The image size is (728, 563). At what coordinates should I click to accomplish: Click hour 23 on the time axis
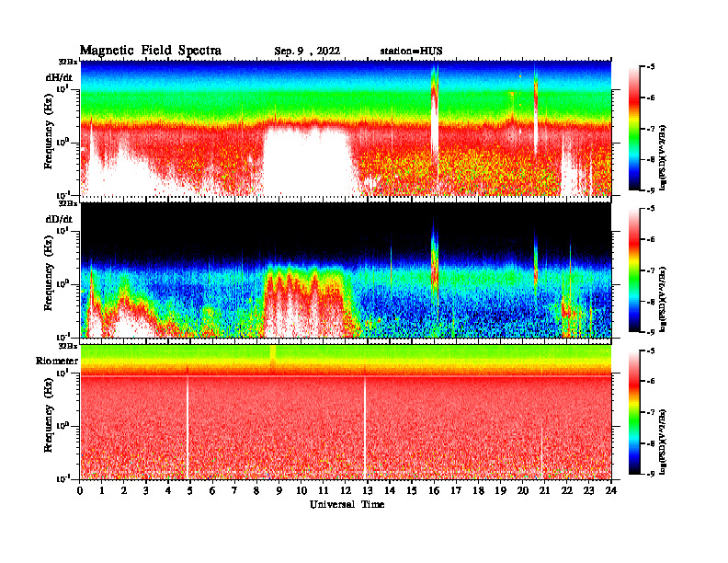point(588,491)
